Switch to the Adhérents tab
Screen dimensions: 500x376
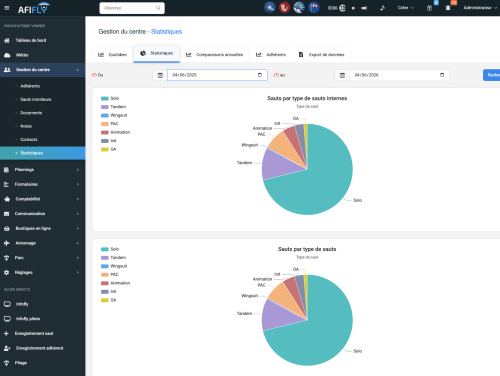tap(271, 55)
